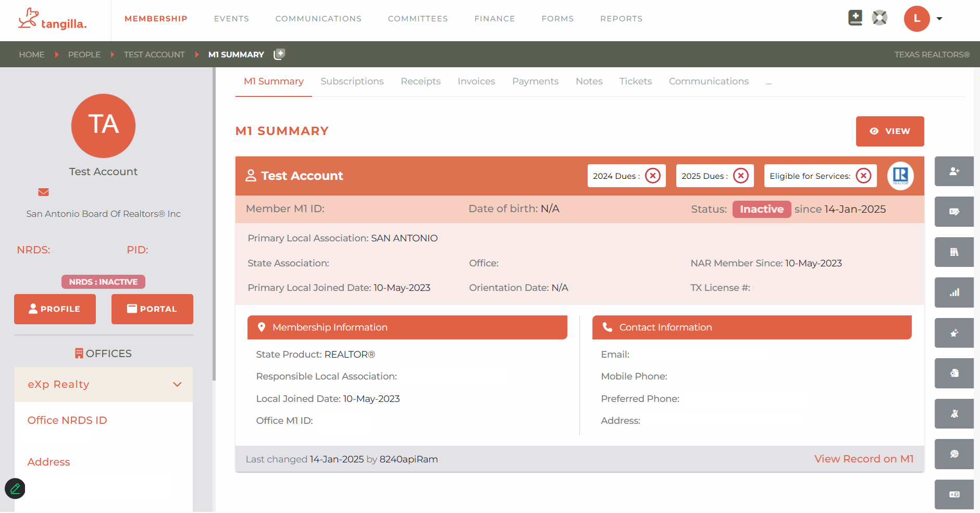Click the globe sidebar icon

point(954,454)
